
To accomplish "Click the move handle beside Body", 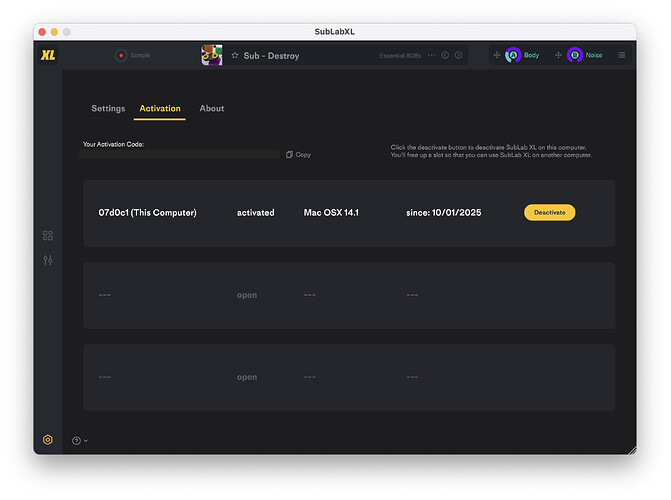I will click(497, 55).
